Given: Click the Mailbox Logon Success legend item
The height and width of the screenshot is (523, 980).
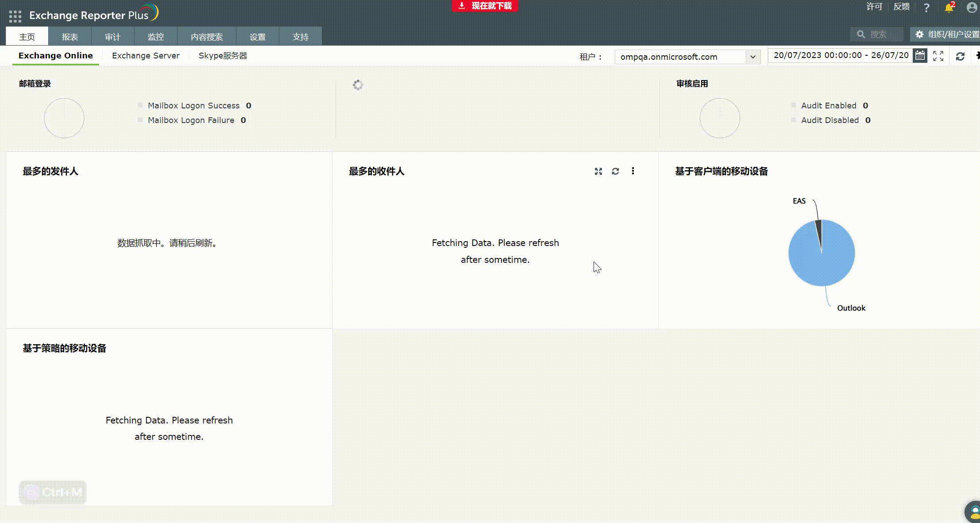Looking at the screenshot, I should (194, 105).
